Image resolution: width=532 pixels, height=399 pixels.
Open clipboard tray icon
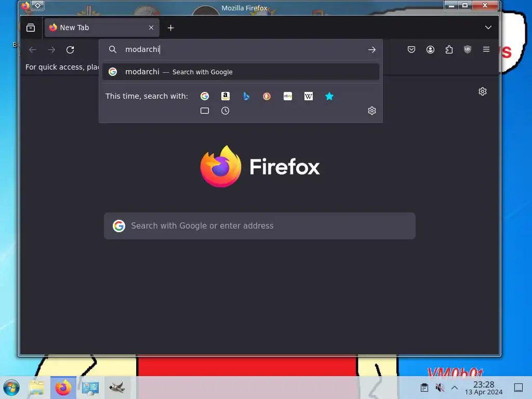point(424,388)
